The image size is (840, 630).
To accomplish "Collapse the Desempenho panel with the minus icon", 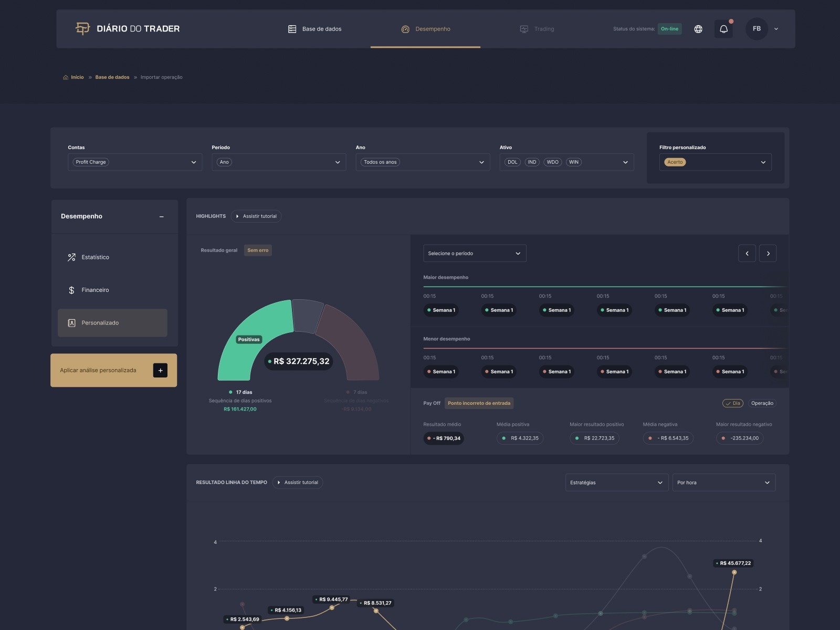I will pyautogui.click(x=161, y=216).
